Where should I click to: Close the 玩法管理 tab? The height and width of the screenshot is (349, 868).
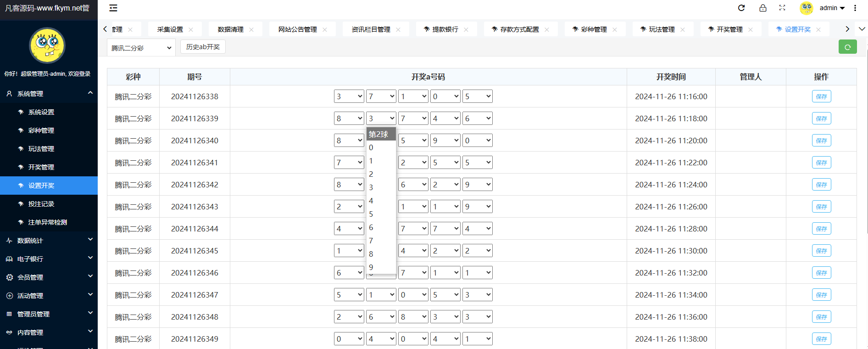tap(683, 29)
